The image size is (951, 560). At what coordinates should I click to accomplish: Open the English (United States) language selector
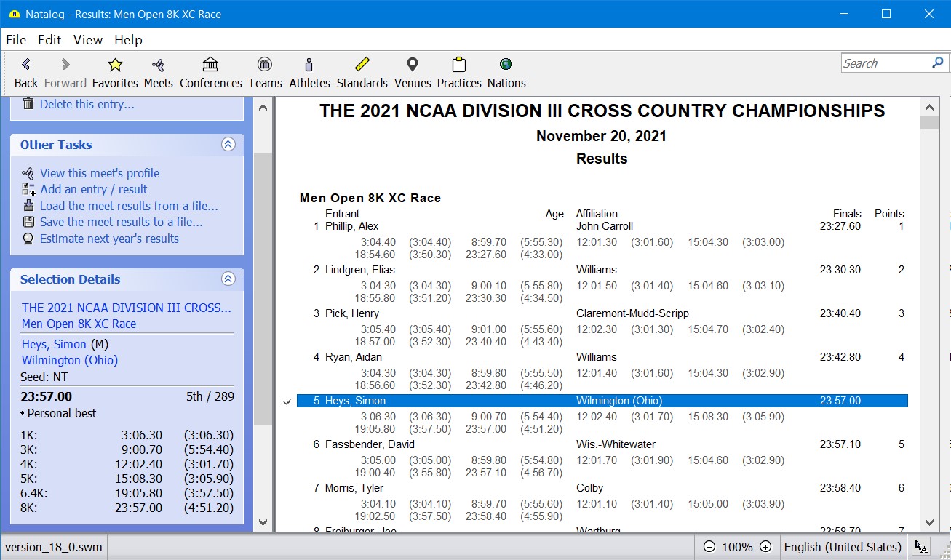[x=842, y=547]
